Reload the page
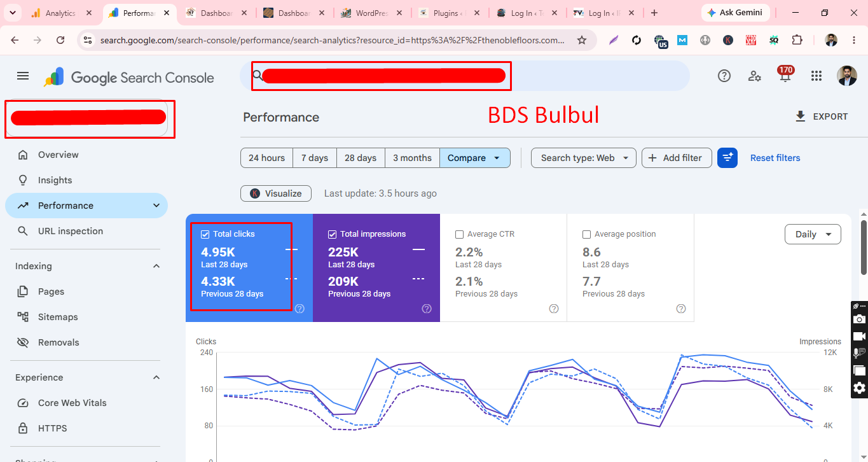Viewport: 868px width, 462px height. [60, 40]
